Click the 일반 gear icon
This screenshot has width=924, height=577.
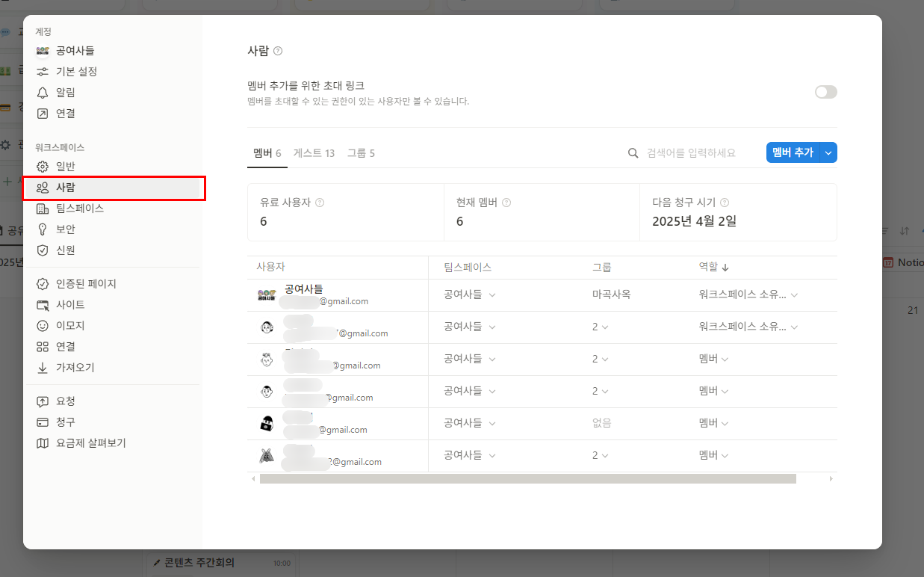tap(43, 167)
